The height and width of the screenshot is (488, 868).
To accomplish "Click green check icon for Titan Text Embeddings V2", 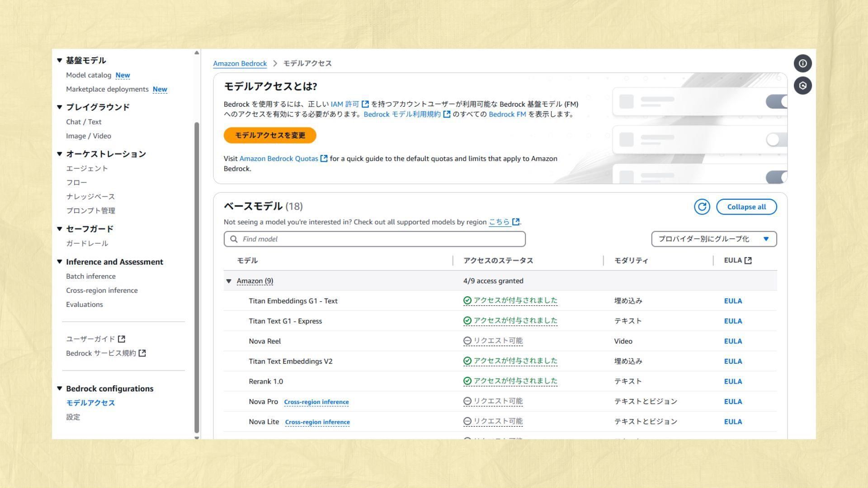I will pos(467,361).
